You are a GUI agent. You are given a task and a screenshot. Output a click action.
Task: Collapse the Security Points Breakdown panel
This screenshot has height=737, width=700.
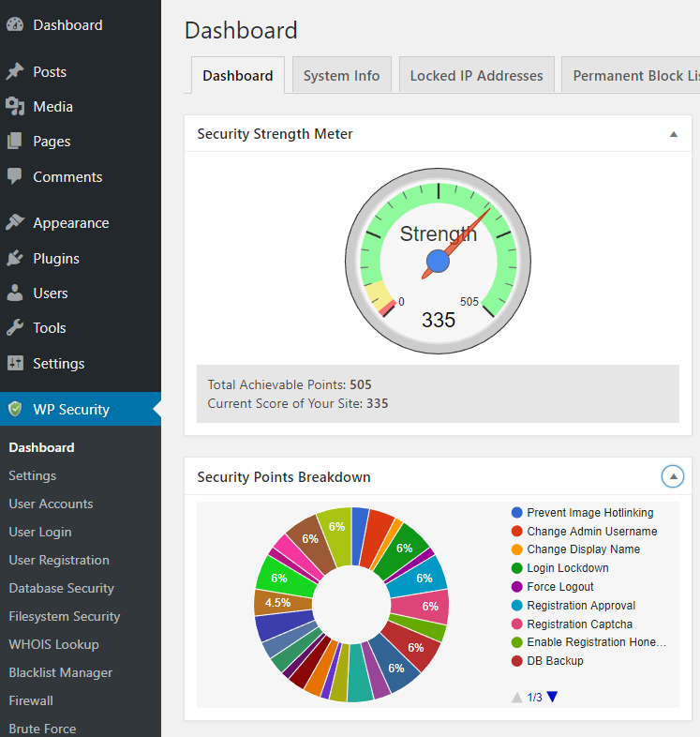click(673, 476)
